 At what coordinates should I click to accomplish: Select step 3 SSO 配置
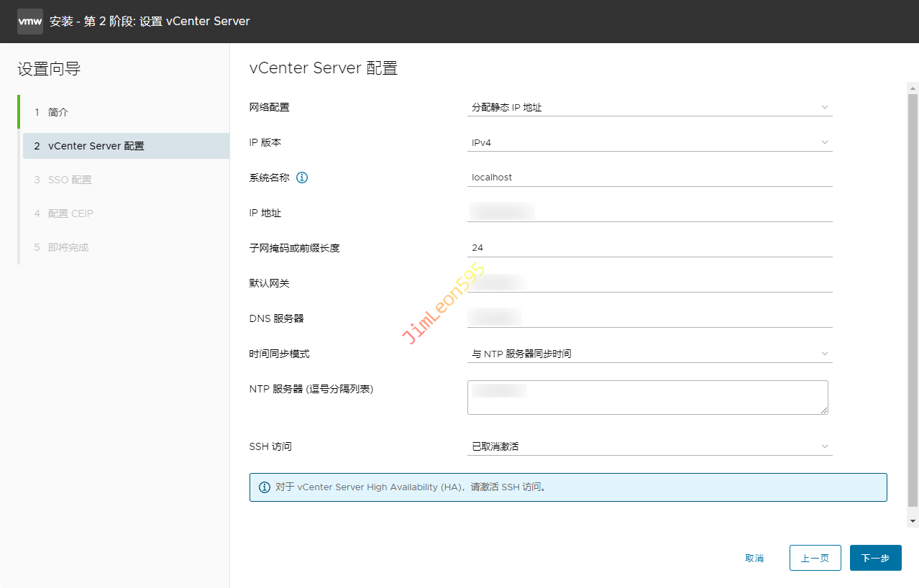click(70, 180)
